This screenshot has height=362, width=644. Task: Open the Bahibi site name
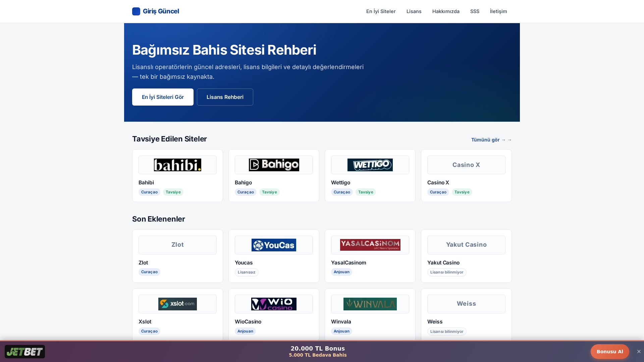click(x=146, y=182)
